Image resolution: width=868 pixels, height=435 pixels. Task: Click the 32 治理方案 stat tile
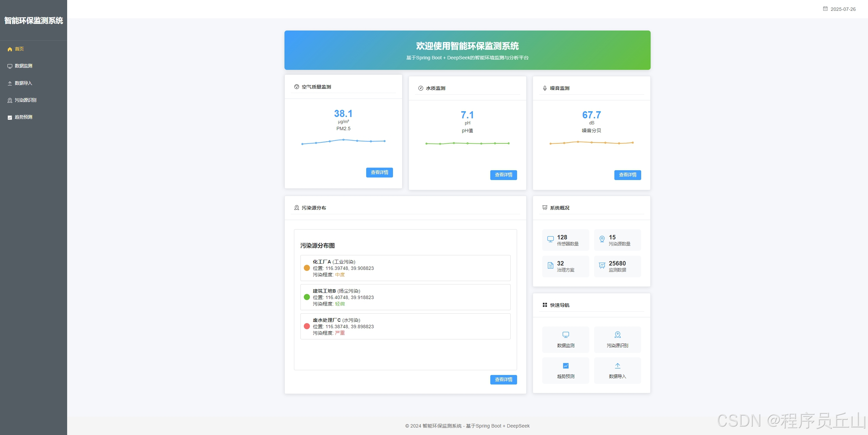click(x=566, y=266)
